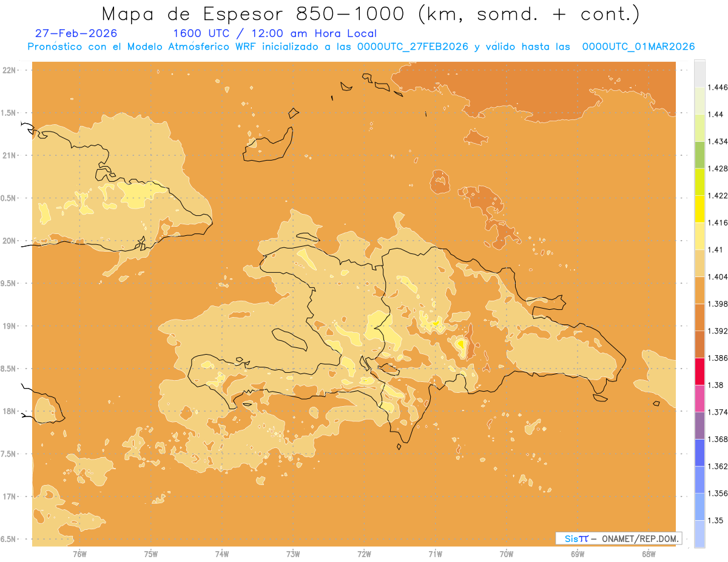The image size is (728, 562).
Task: Click the 22N latitude axis label
Action: click(8, 70)
